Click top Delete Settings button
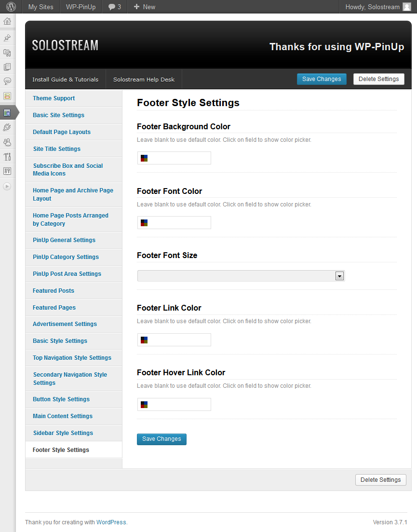The width and height of the screenshot is (417, 532). click(379, 79)
